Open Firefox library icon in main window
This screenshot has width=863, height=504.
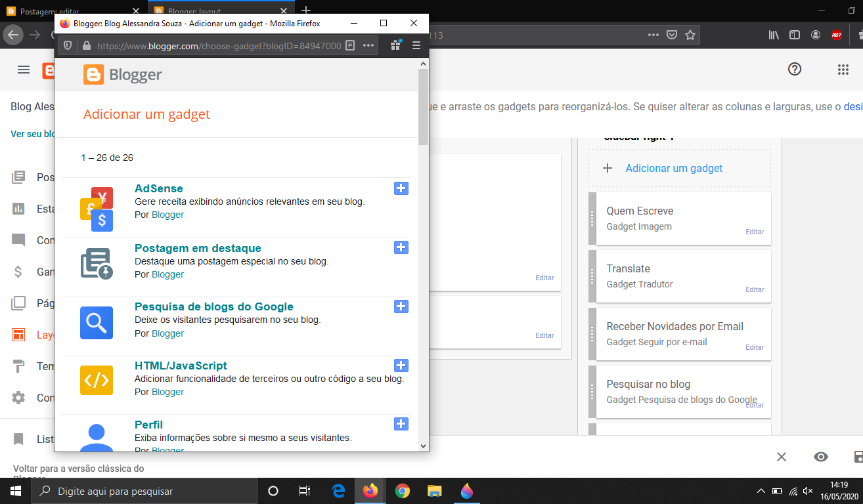[774, 35]
